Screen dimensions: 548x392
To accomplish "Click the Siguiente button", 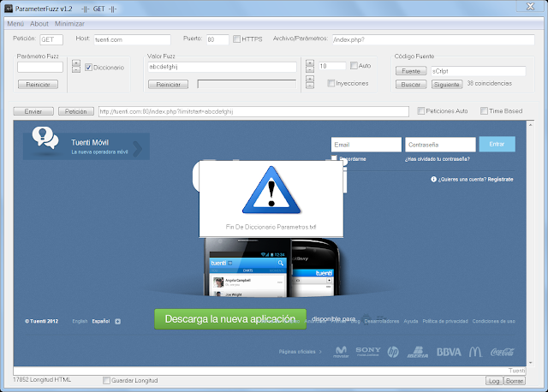I will [447, 85].
